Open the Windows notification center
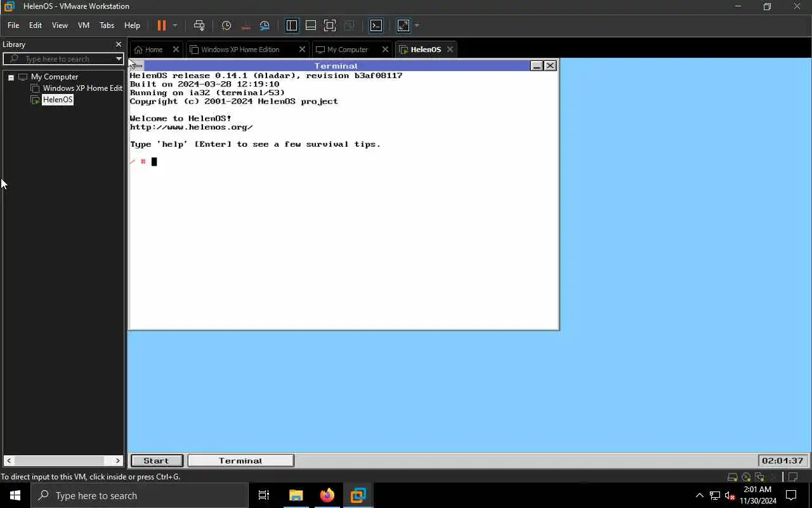 pos(791,495)
